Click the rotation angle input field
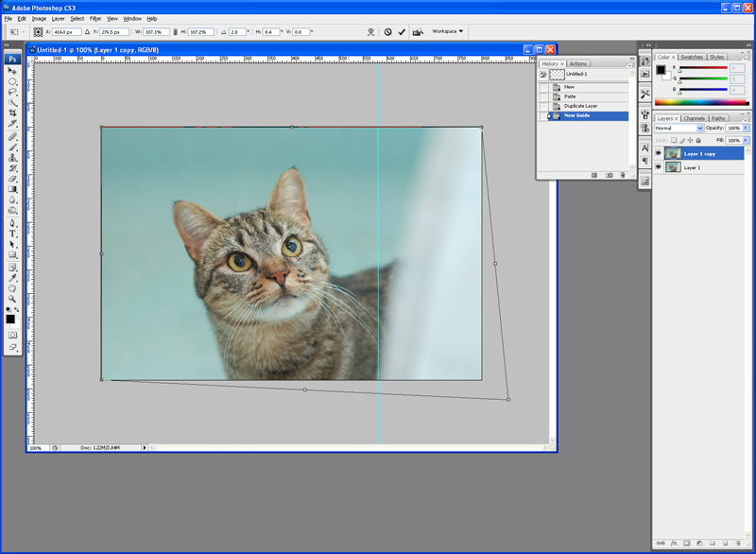 (x=238, y=32)
